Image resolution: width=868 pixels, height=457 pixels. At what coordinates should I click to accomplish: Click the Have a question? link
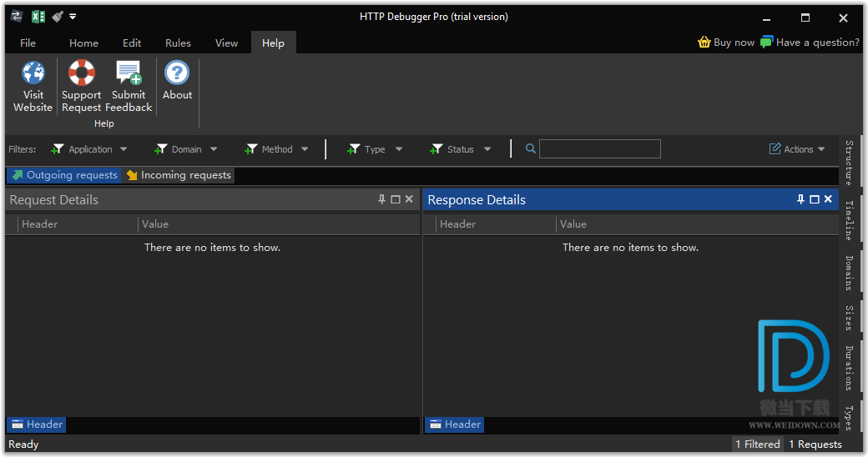pos(810,42)
